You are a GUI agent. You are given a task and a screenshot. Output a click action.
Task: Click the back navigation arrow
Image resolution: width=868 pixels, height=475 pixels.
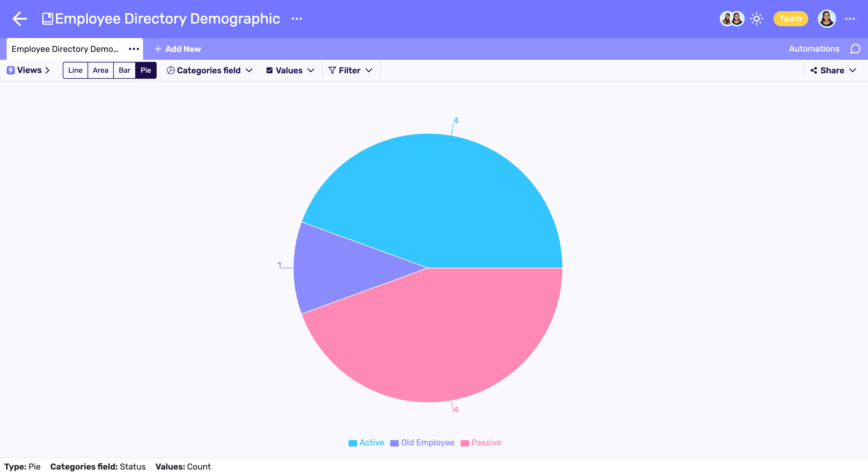(20, 18)
